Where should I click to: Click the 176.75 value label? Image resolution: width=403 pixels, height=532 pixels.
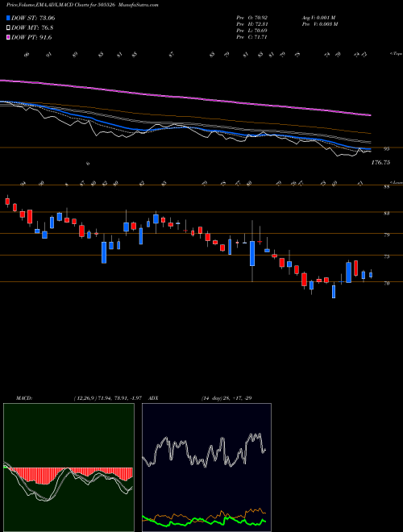pos(380,163)
